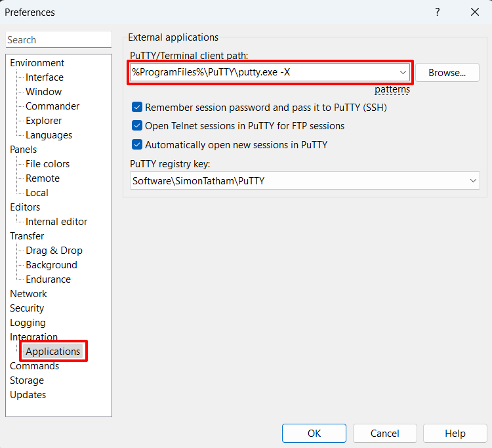Expand PuTTY/Terminal client path dropdown arrow

(x=402, y=72)
